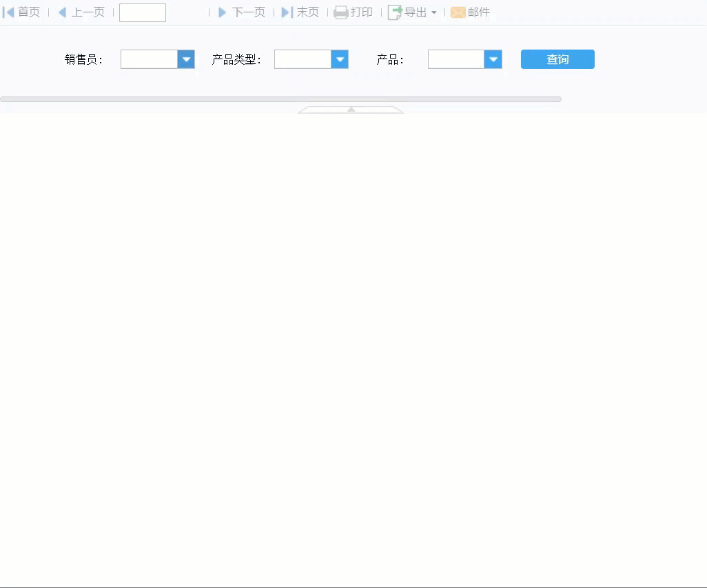This screenshot has height=588, width=707.
Task: Go to next page (下一页)
Action: coord(242,12)
